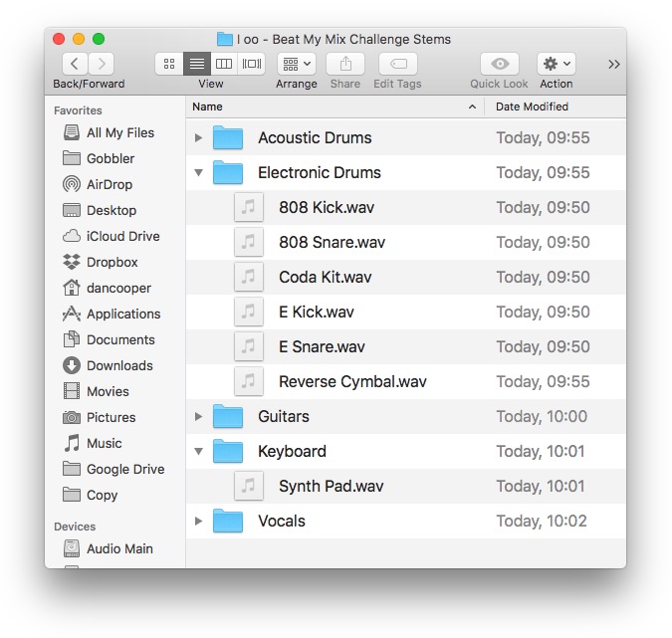Click Vocals date Today, 10:02
The width and height of the screenshot is (672, 638).
click(x=542, y=521)
